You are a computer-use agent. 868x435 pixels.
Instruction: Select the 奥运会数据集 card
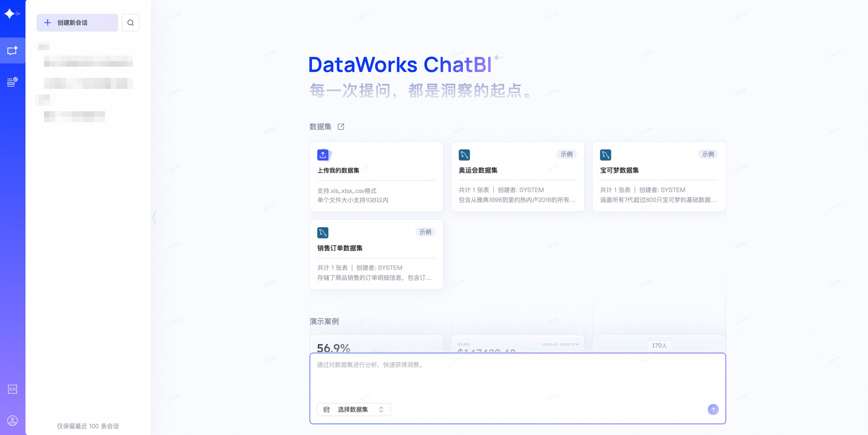coord(517,177)
